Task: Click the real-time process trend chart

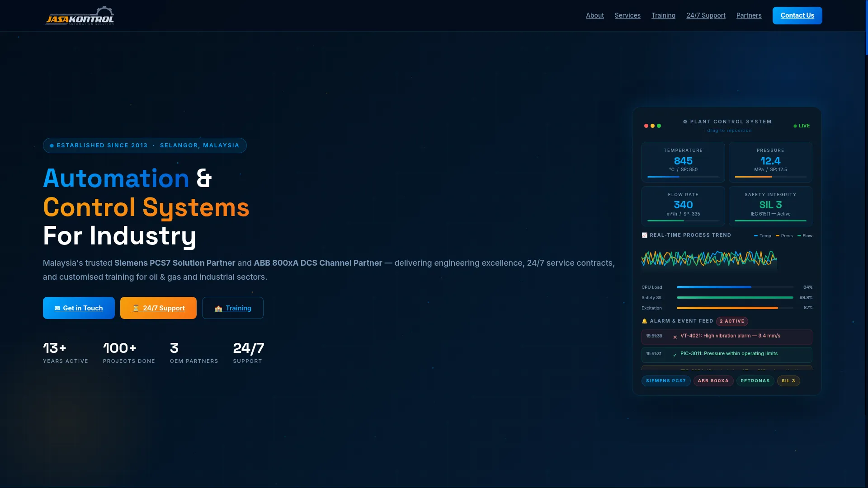Action: coord(709,259)
